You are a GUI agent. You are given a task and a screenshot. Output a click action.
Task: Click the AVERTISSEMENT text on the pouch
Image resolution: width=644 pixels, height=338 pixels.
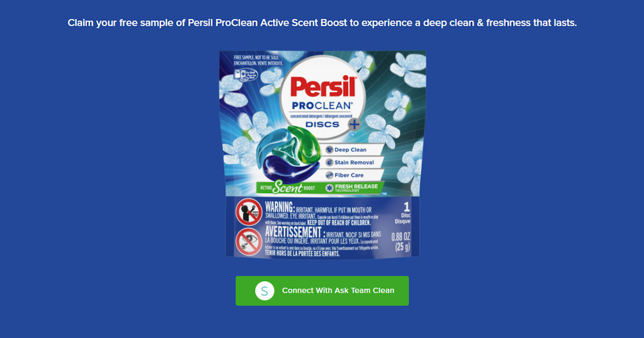click(294, 231)
